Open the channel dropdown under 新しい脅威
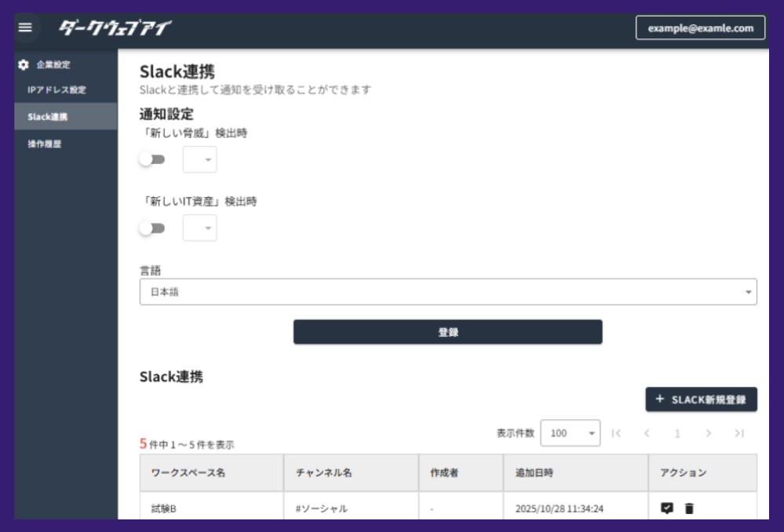The image size is (784, 532). (x=199, y=159)
